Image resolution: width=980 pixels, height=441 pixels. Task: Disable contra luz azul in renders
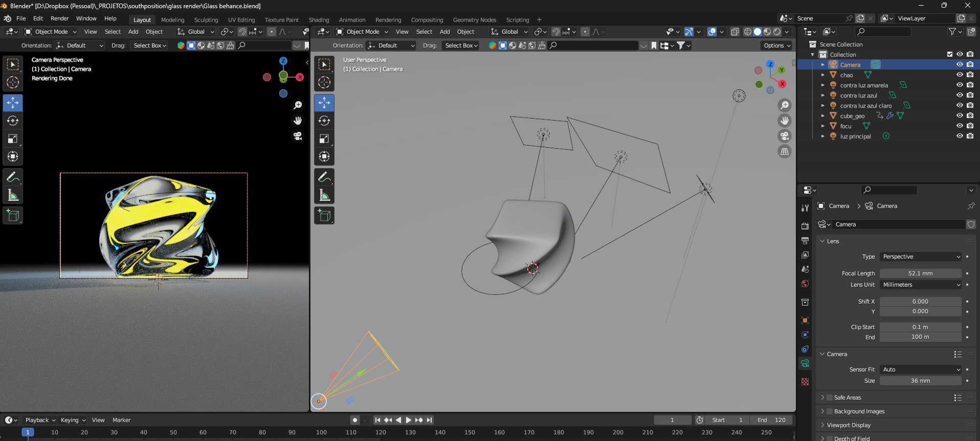tap(970, 95)
